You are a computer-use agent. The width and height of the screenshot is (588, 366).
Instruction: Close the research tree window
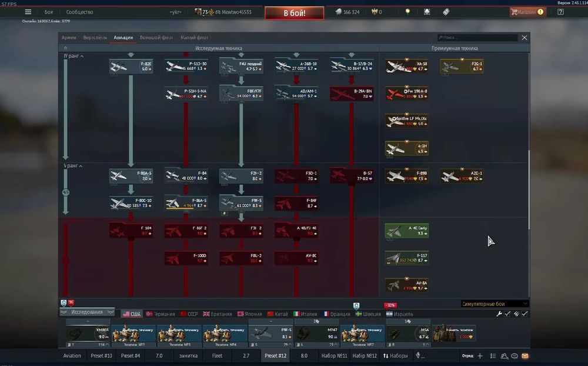[x=524, y=38]
